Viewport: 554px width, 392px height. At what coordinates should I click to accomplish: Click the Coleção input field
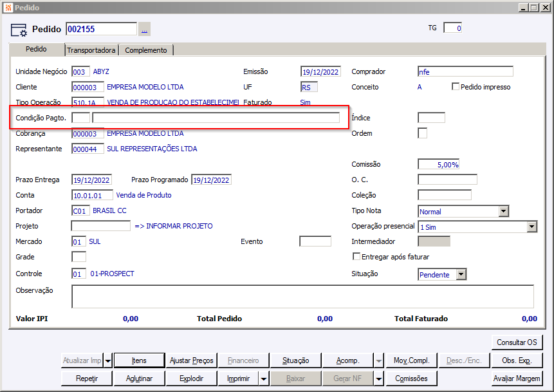pyautogui.click(x=445, y=195)
